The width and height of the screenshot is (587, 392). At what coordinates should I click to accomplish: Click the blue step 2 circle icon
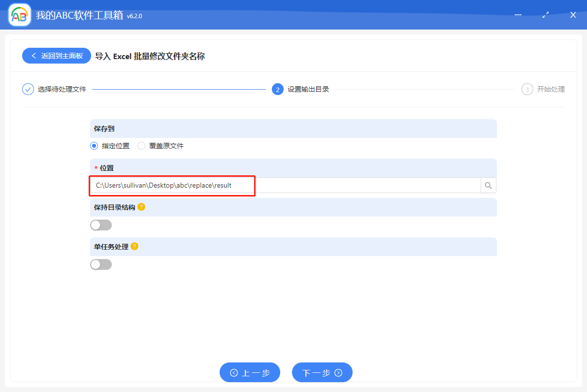coord(278,89)
